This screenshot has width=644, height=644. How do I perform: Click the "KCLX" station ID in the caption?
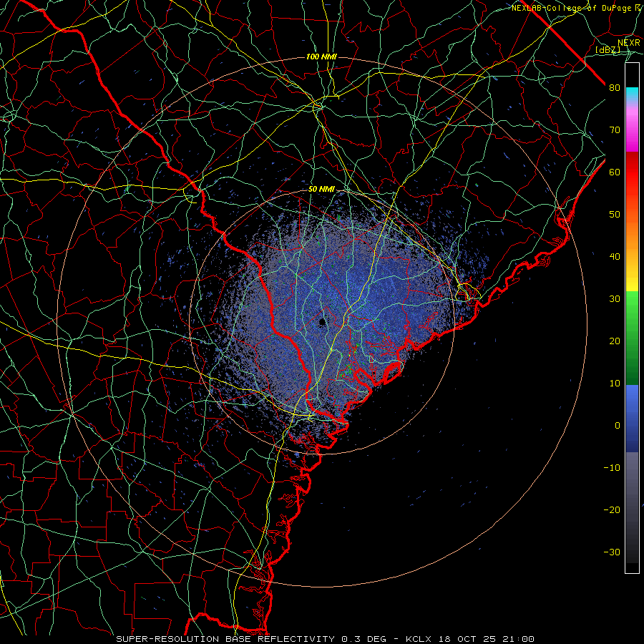419,639
